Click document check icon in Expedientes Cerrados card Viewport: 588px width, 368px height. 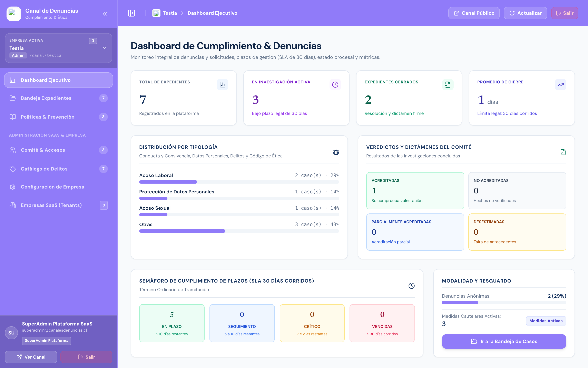[448, 85]
